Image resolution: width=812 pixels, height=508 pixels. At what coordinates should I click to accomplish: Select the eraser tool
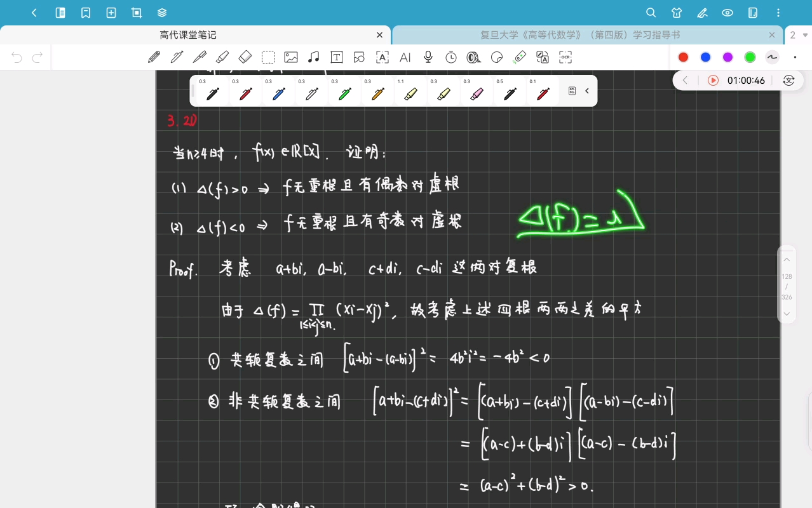(x=245, y=57)
